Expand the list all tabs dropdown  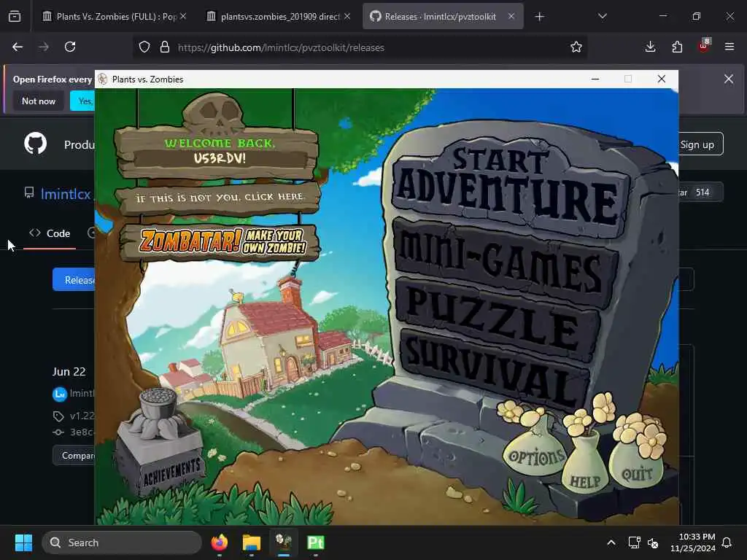point(602,16)
